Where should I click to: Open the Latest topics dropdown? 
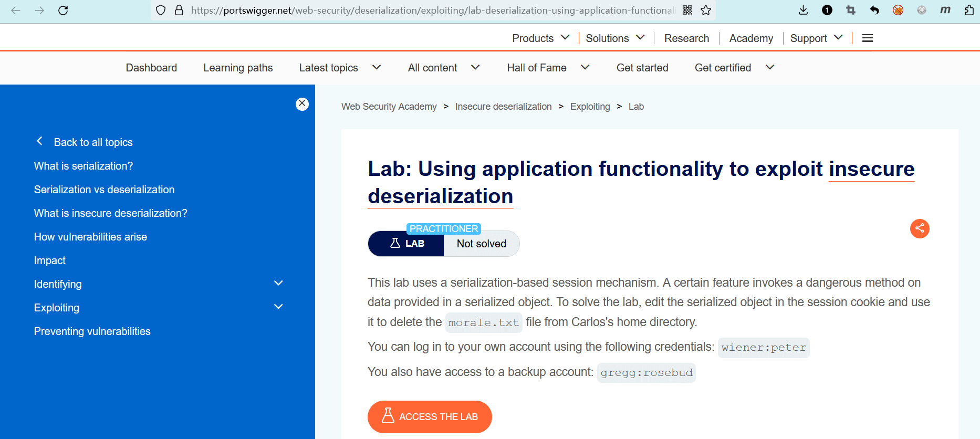339,68
